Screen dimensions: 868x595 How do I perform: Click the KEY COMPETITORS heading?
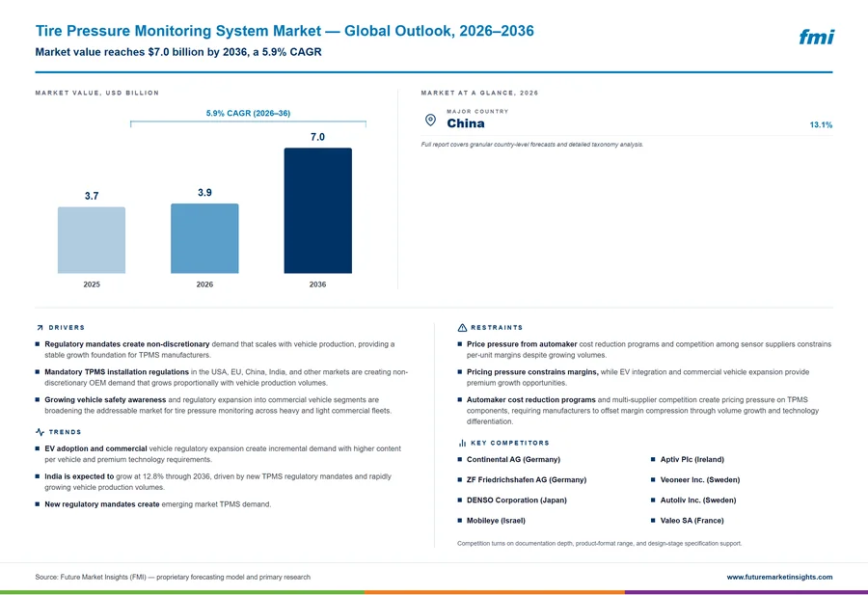[510, 443]
